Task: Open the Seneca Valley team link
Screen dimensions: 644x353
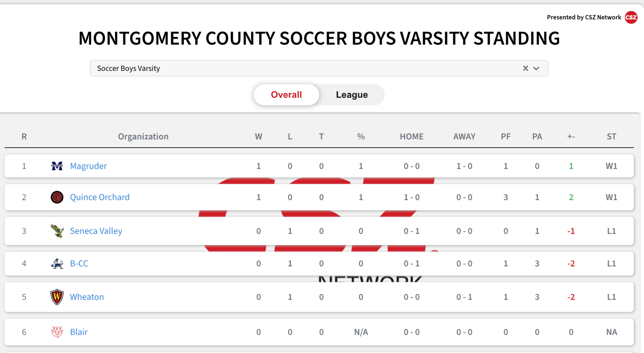Action: 96,231
